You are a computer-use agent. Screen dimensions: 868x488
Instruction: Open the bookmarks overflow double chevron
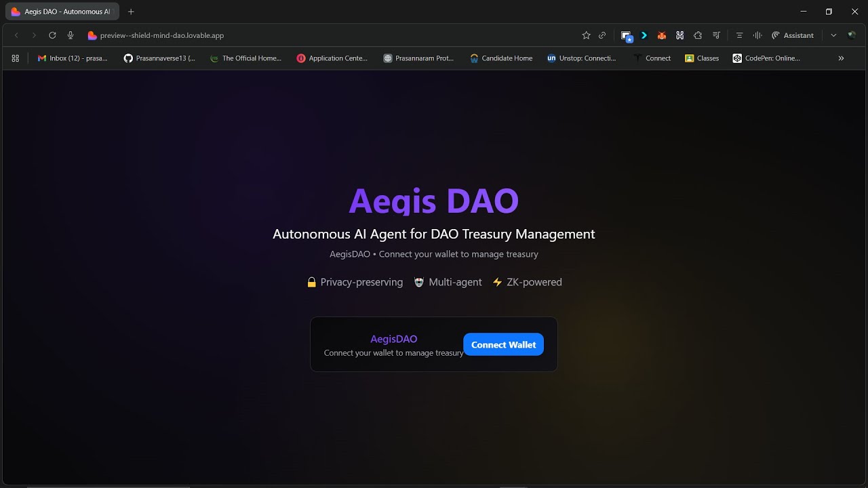point(841,58)
